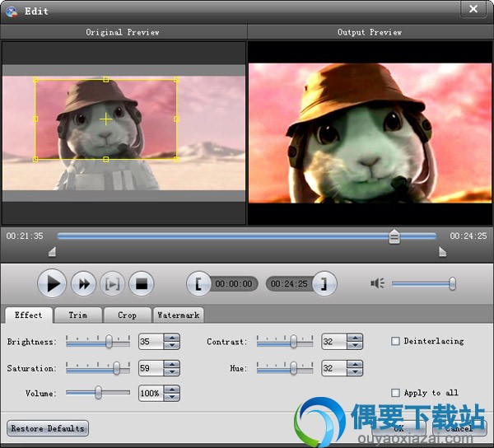Decrease Saturation value with down arrow
The image size is (494, 448).
[x=172, y=371]
